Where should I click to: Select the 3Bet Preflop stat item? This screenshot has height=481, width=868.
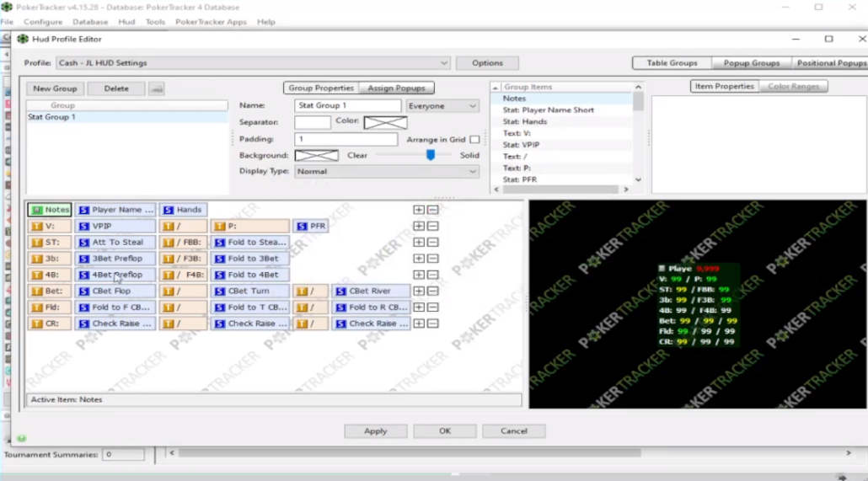[x=115, y=259]
